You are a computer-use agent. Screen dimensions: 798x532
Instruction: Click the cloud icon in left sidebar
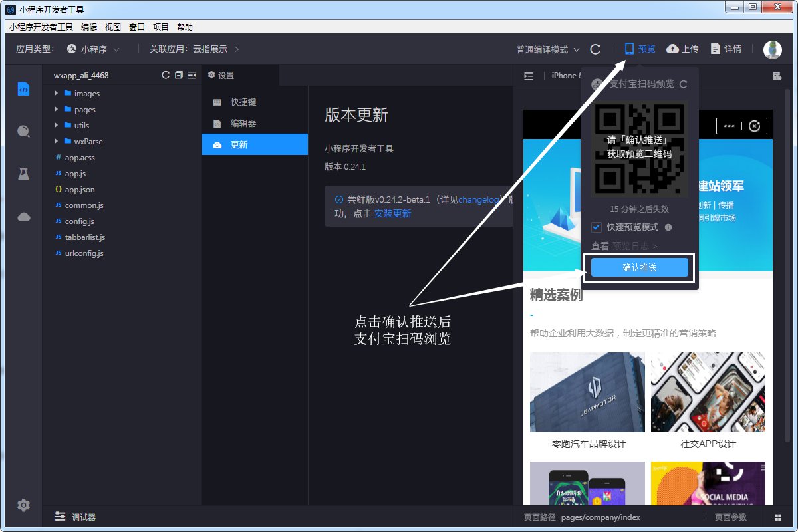pyautogui.click(x=23, y=217)
